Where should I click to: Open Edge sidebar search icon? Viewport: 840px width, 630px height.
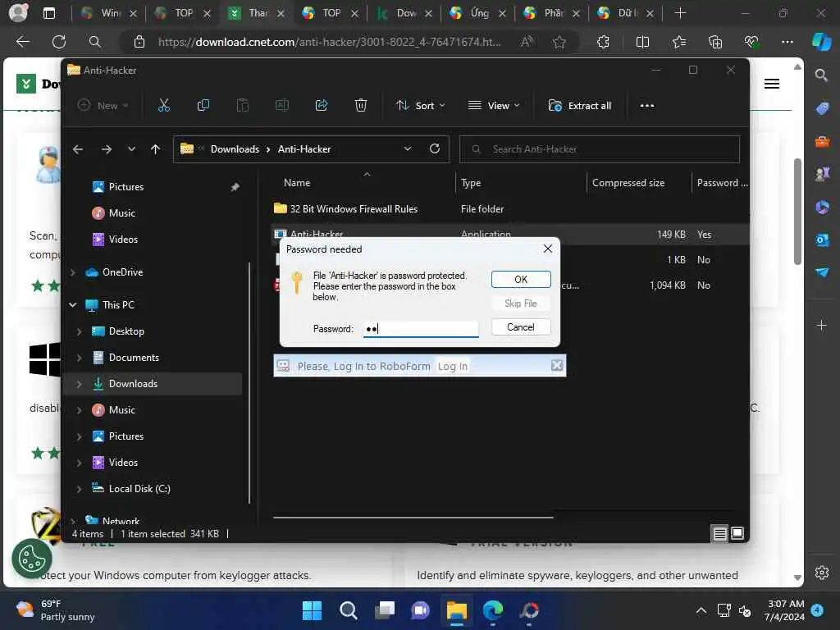pyautogui.click(x=821, y=75)
